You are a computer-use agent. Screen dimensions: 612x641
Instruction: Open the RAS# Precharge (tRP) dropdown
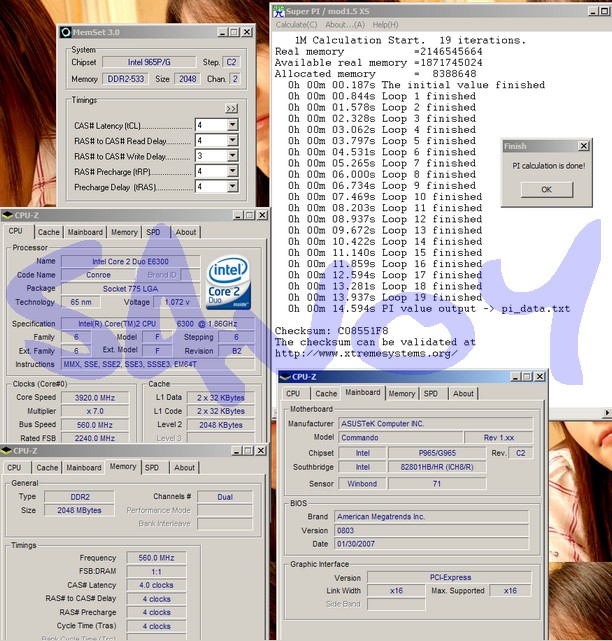coord(232,171)
